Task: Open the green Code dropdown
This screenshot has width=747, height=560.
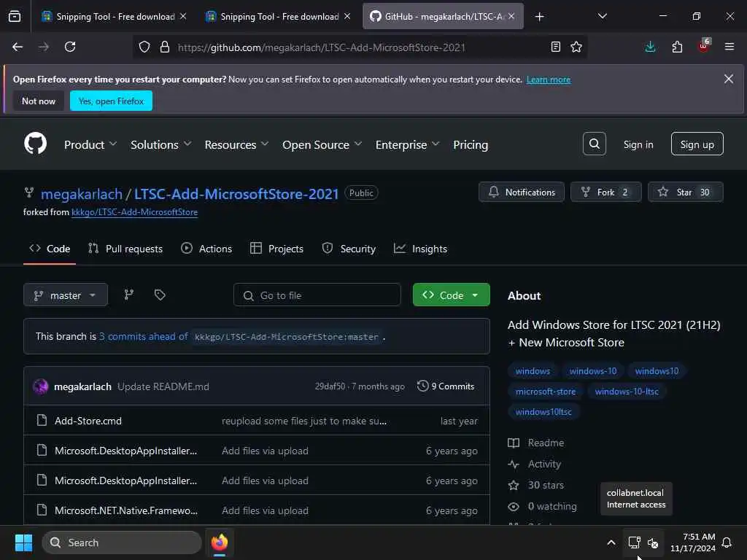Action: [x=451, y=295]
